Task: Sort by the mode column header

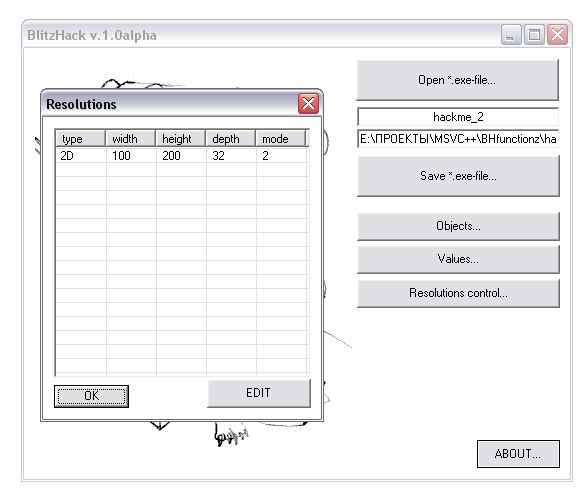Action: [281, 139]
